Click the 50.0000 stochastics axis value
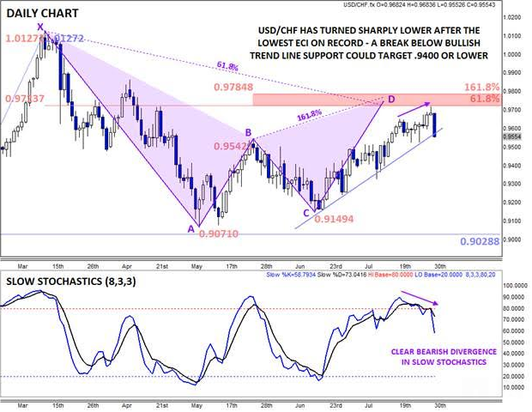 pos(514,342)
